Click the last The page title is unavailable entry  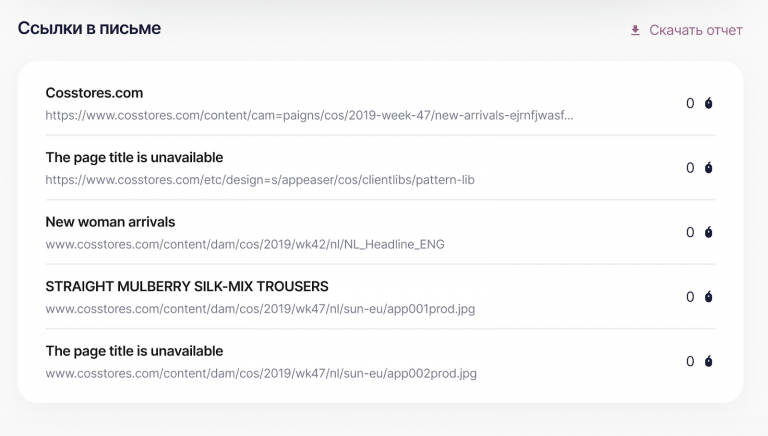click(134, 351)
